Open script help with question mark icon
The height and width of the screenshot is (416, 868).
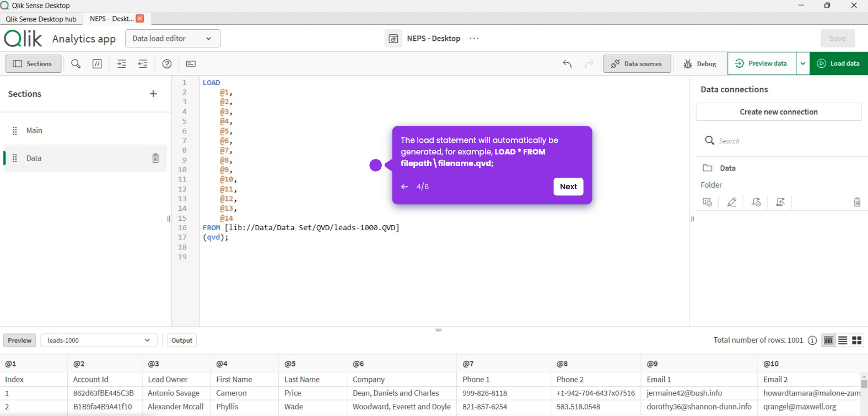pyautogui.click(x=167, y=63)
